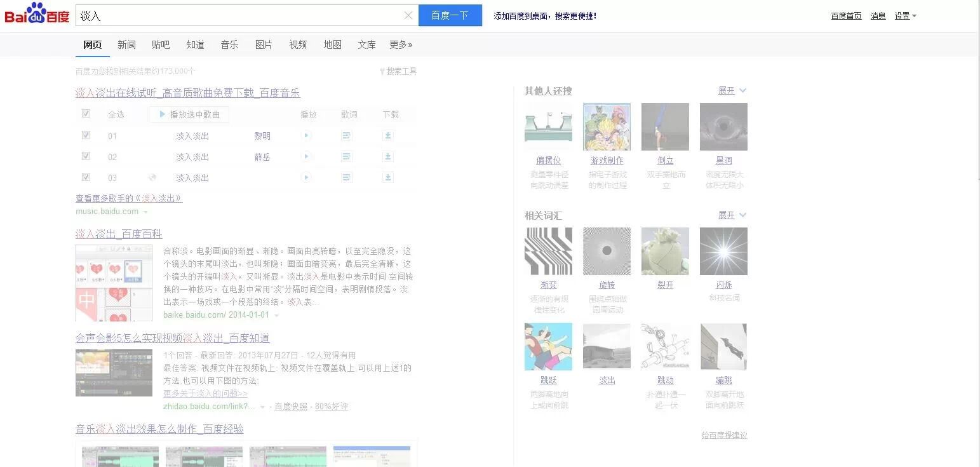Image resolution: width=980 pixels, height=467 pixels.
Task: Expand the 相关词汇 section with 展开
Action: pos(732,215)
